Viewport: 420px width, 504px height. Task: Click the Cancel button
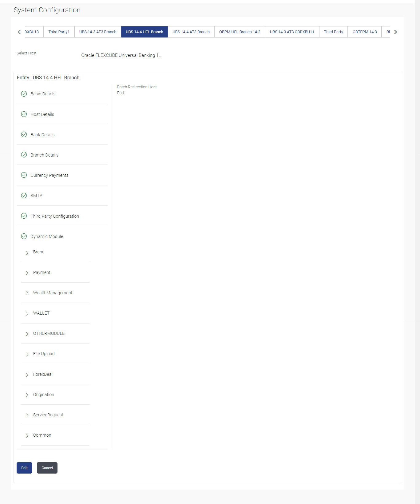(47, 468)
